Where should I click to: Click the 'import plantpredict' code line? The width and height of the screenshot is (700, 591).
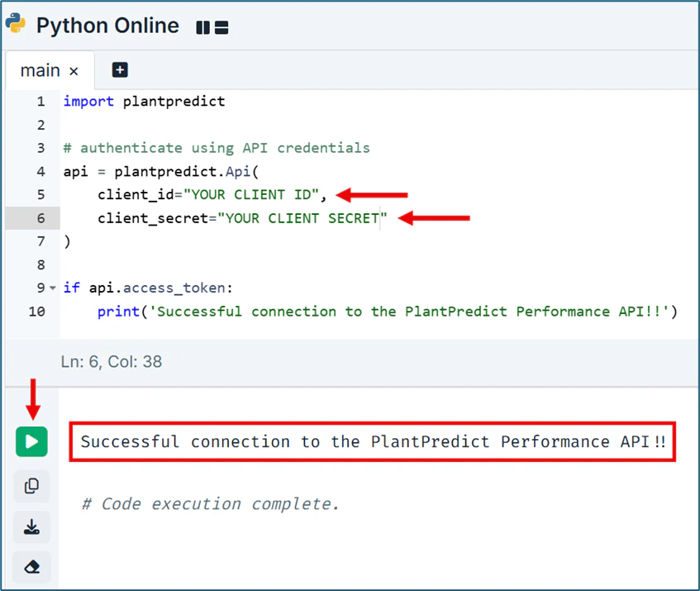144,102
